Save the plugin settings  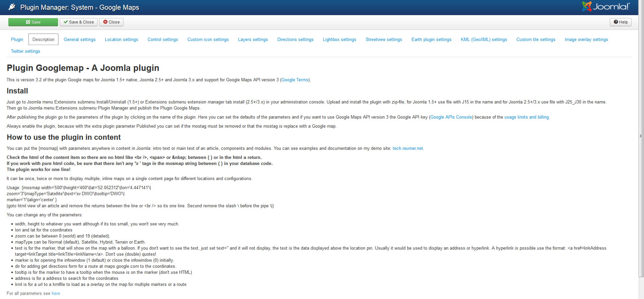33,22
